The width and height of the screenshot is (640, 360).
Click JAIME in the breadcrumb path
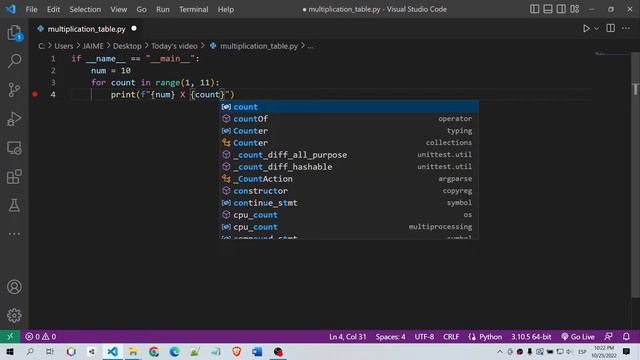coord(93,46)
